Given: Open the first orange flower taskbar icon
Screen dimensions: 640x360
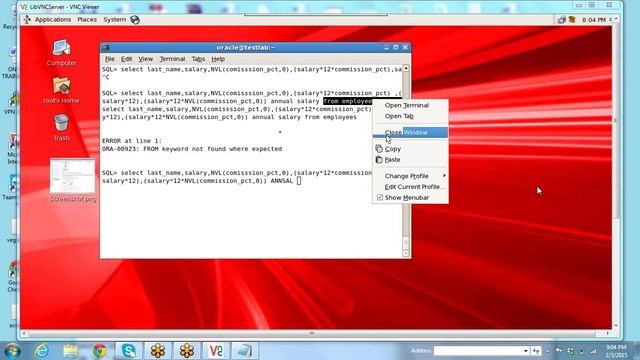Looking at the screenshot, I should pyautogui.click(x=158, y=351).
